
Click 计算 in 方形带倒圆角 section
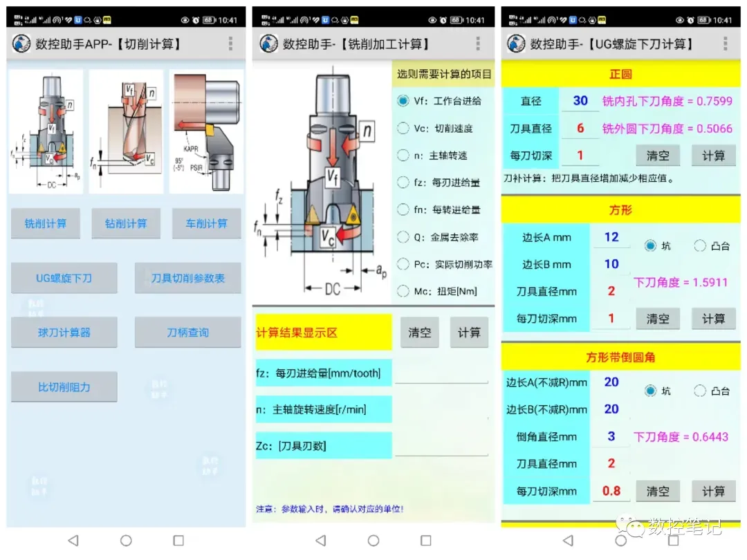(x=714, y=491)
